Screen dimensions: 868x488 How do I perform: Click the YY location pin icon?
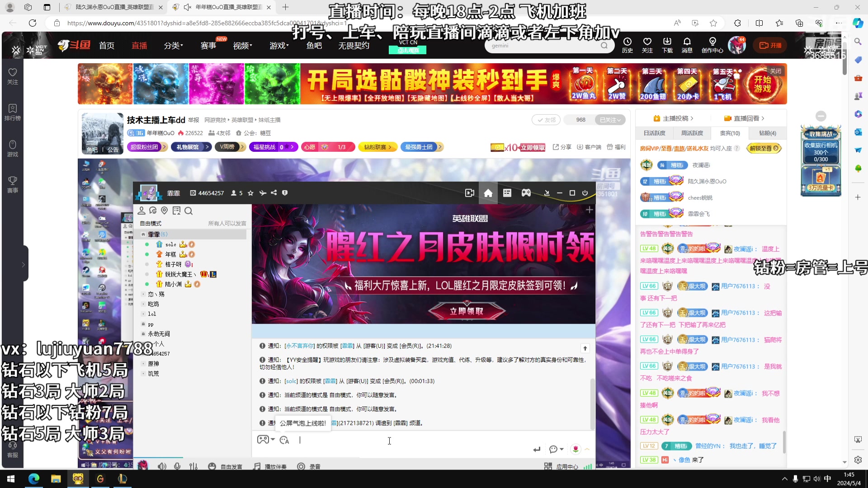coord(165,211)
